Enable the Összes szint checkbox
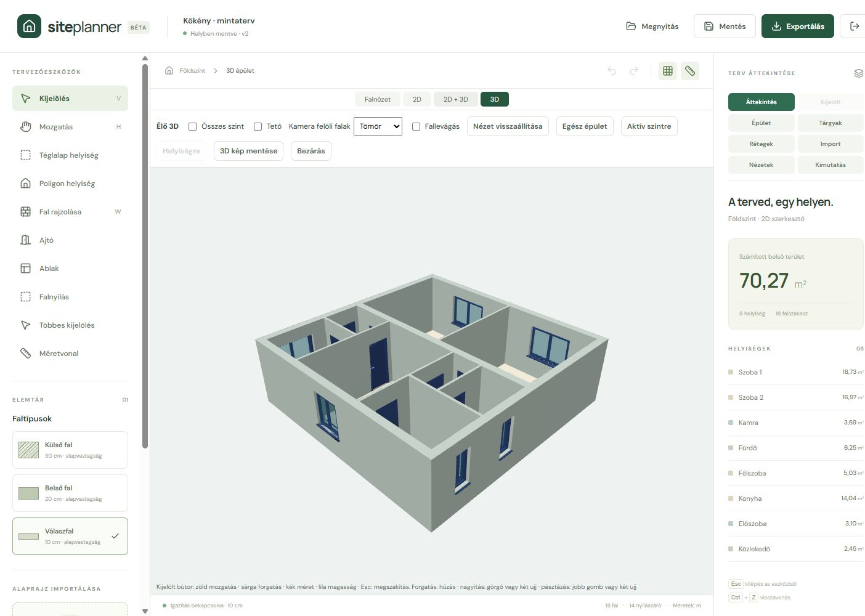 tap(192, 126)
